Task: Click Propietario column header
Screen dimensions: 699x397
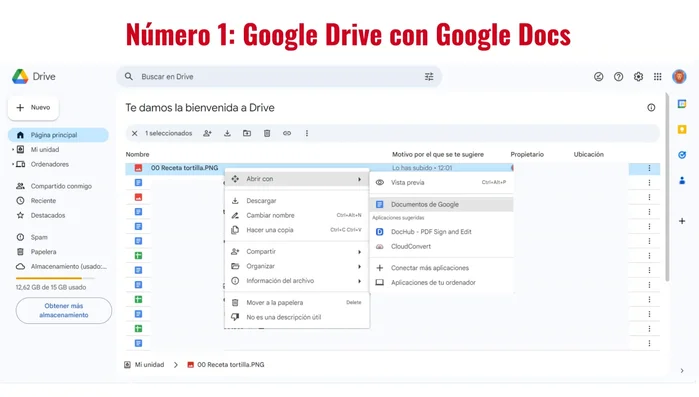Action: [527, 155]
